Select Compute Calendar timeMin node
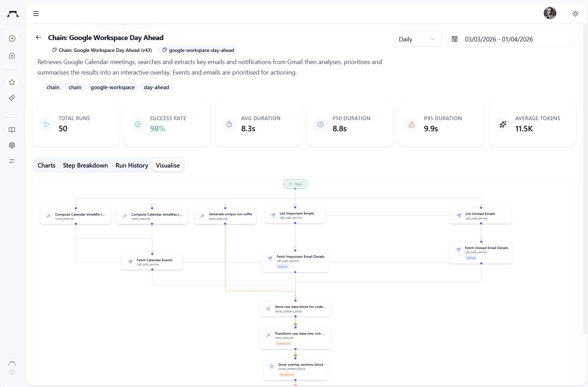 [x=76, y=216]
